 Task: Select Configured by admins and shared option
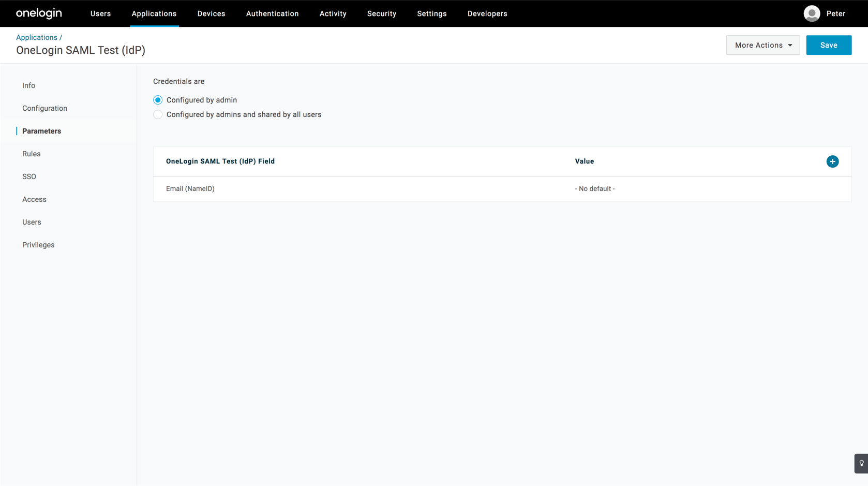coord(158,114)
